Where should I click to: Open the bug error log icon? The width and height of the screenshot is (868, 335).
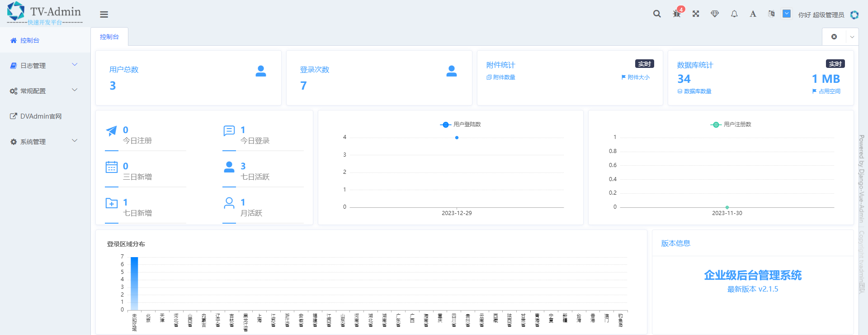677,14
